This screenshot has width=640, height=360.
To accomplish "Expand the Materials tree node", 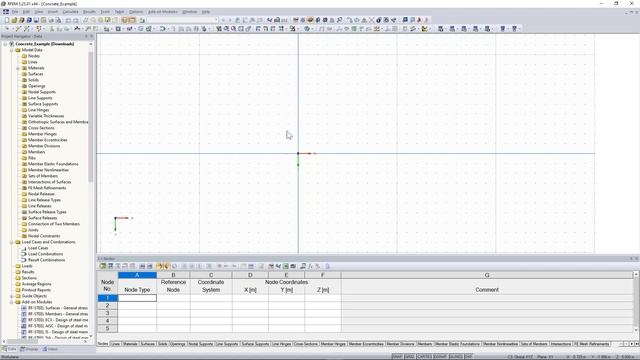I will pos(18,68).
